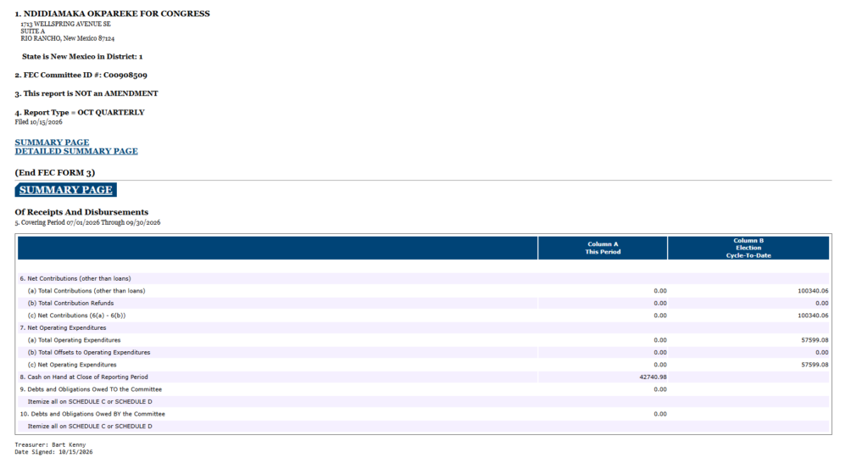
Task: Click Column A 0.00 for (c) Net Operating Expenditures
Action: tap(659, 365)
